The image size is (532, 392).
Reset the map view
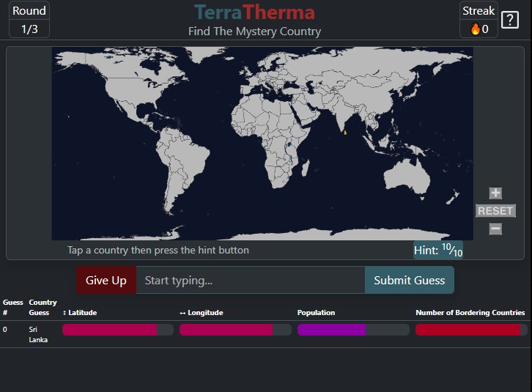[x=495, y=211]
